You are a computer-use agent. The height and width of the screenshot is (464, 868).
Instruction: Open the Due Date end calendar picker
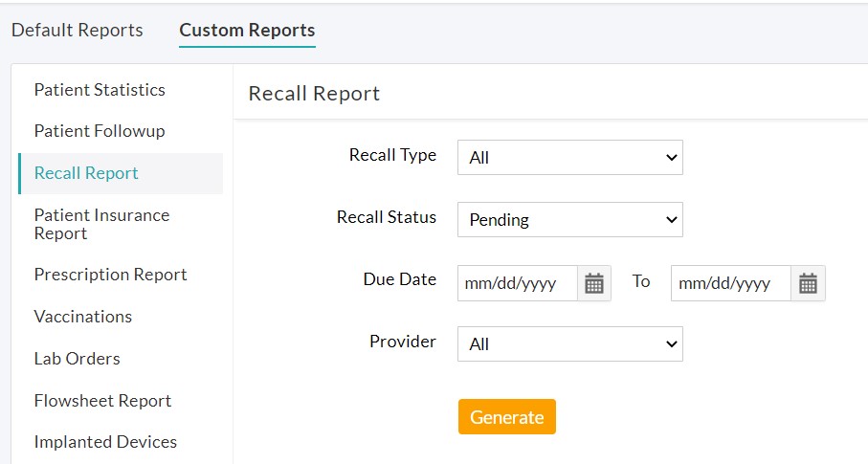click(808, 283)
